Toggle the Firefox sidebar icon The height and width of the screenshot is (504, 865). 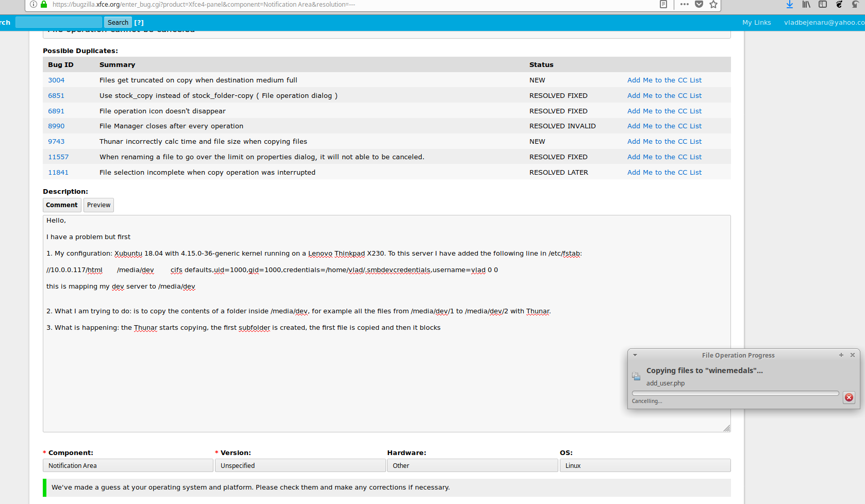click(823, 5)
